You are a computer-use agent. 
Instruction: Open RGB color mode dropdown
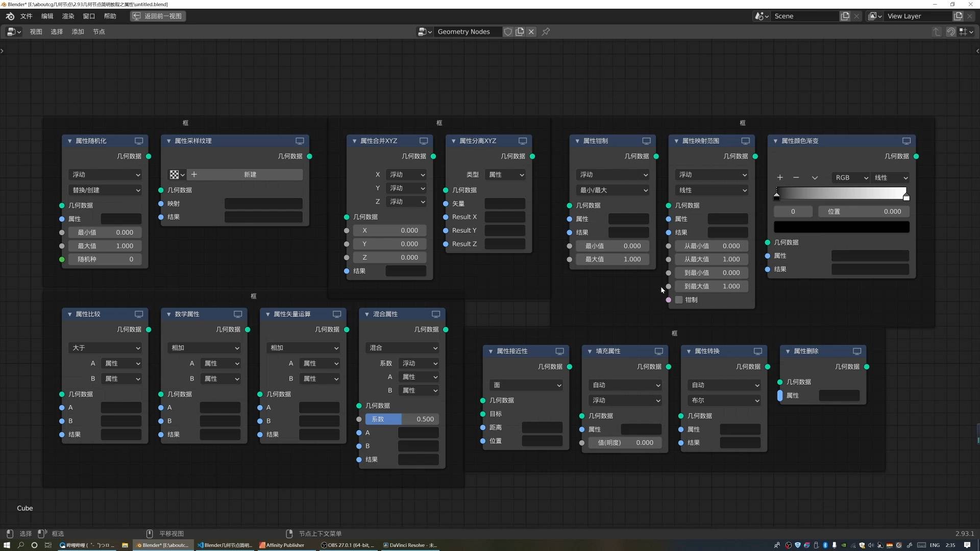point(850,178)
